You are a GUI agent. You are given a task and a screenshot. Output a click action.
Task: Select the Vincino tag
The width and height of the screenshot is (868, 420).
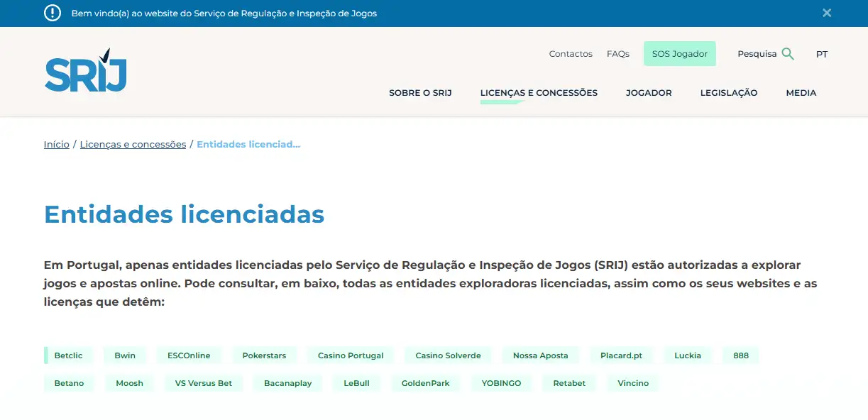coord(633,383)
